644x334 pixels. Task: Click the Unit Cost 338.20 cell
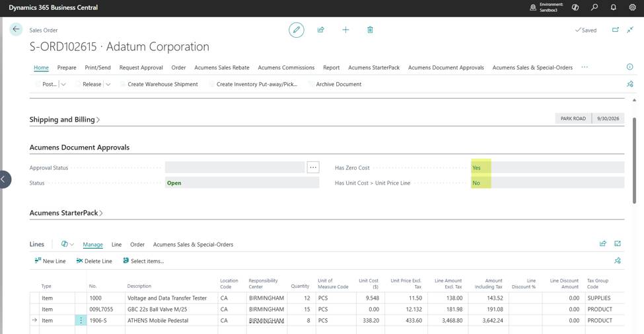371,320
